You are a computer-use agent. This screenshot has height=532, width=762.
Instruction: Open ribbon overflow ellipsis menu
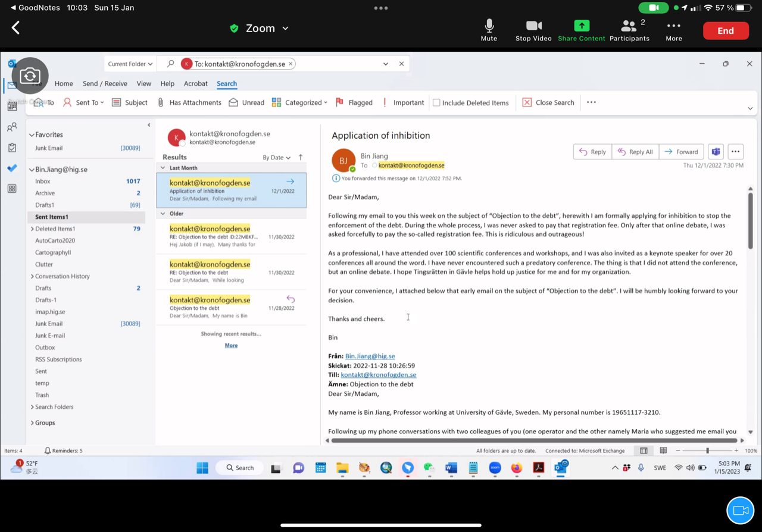pos(591,102)
